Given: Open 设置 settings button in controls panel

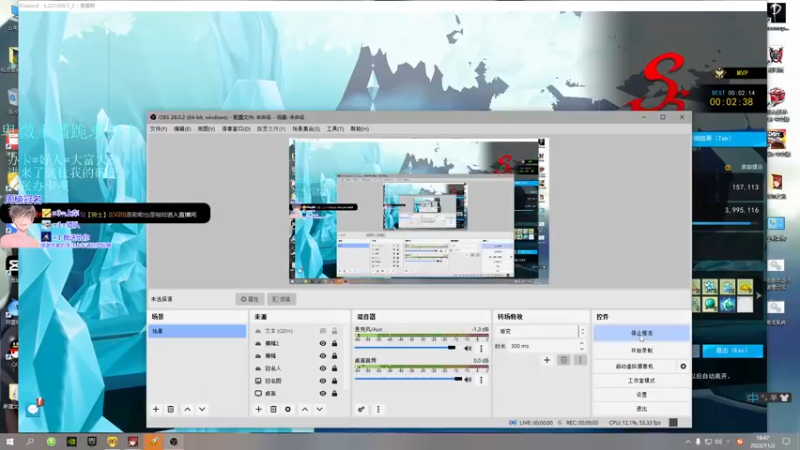Looking at the screenshot, I should [x=641, y=394].
